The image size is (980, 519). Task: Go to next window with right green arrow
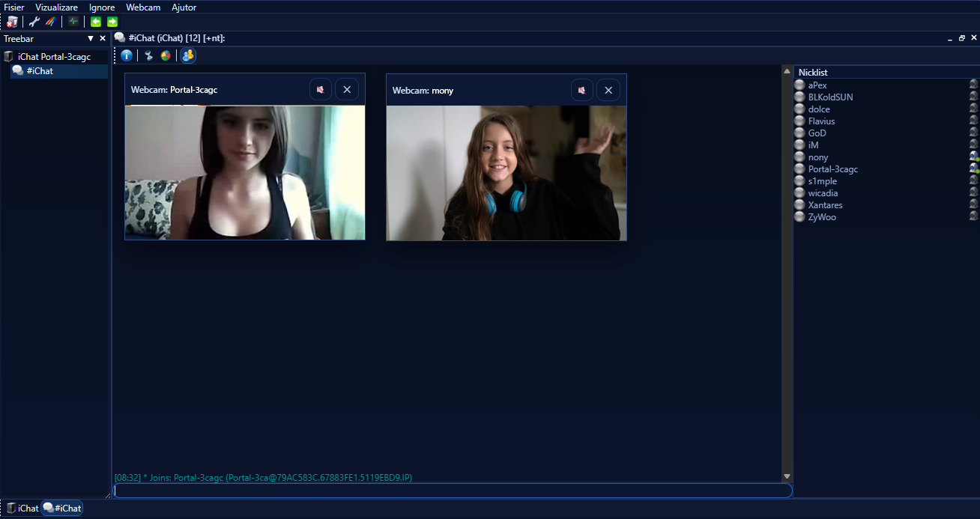click(x=112, y=22)
